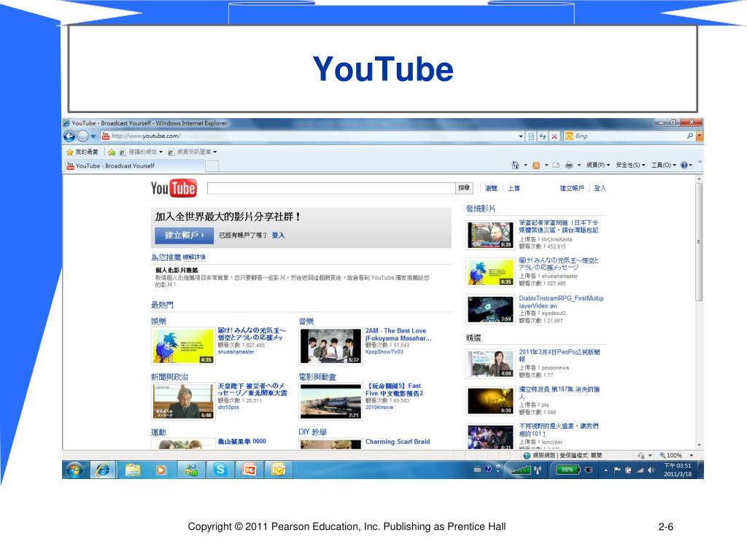Viewport: 747px width, 560px height.
Task: Click the 登入 sign-in link in the header
Action: point(600,189)
